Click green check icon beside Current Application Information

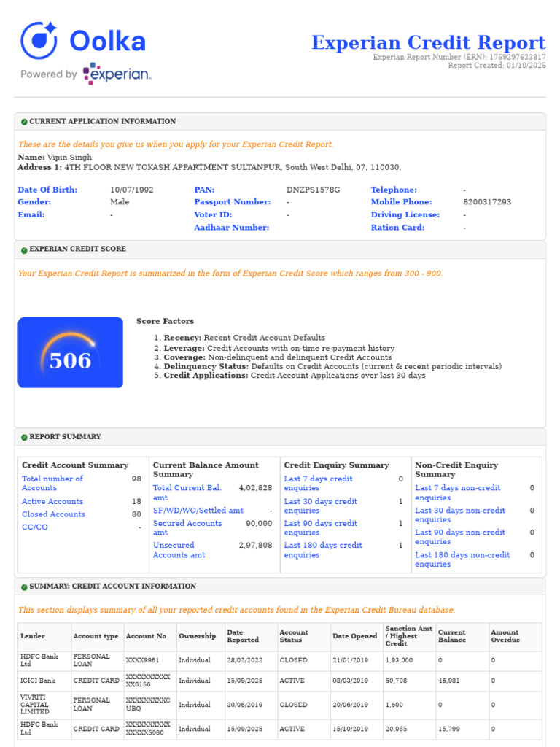click(24, 122)
